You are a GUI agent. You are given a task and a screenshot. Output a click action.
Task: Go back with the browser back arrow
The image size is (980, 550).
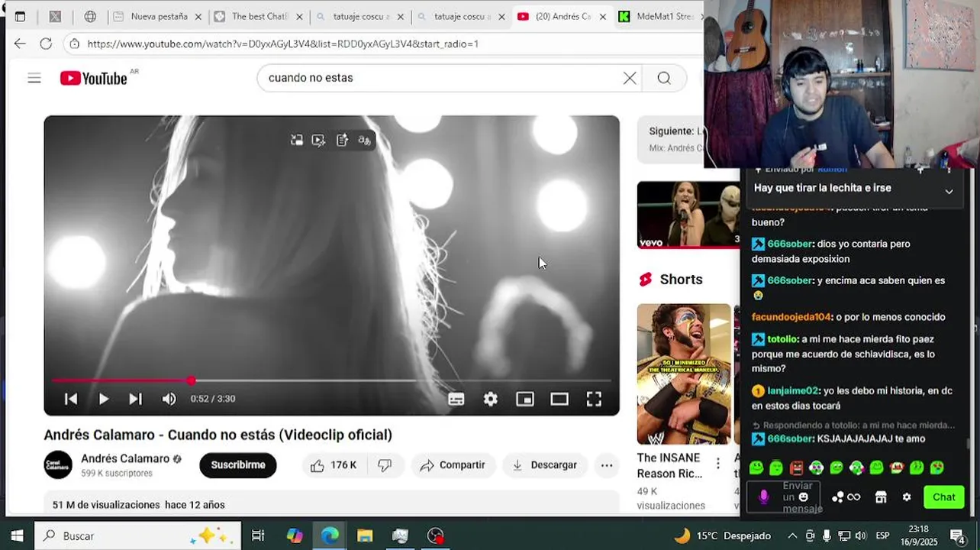click(20, 44)
